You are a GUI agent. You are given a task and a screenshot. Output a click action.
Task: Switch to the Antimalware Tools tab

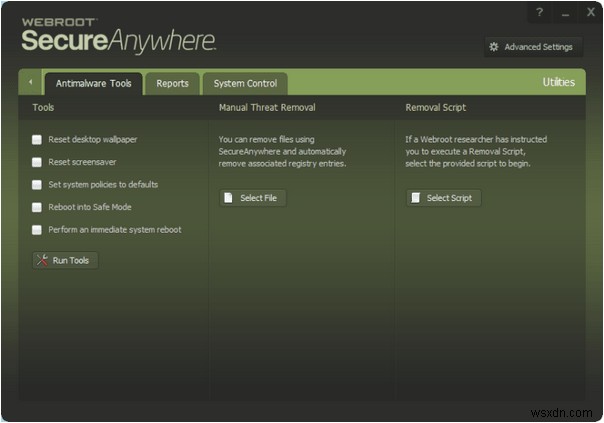click(94, 84)
